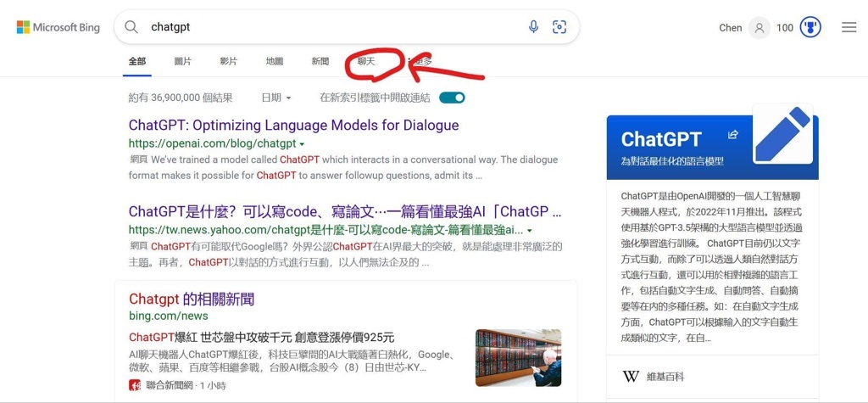Click the large pencil image on ChatGPT card
This screenshot has height=403, width=868.
click(782, 135)
